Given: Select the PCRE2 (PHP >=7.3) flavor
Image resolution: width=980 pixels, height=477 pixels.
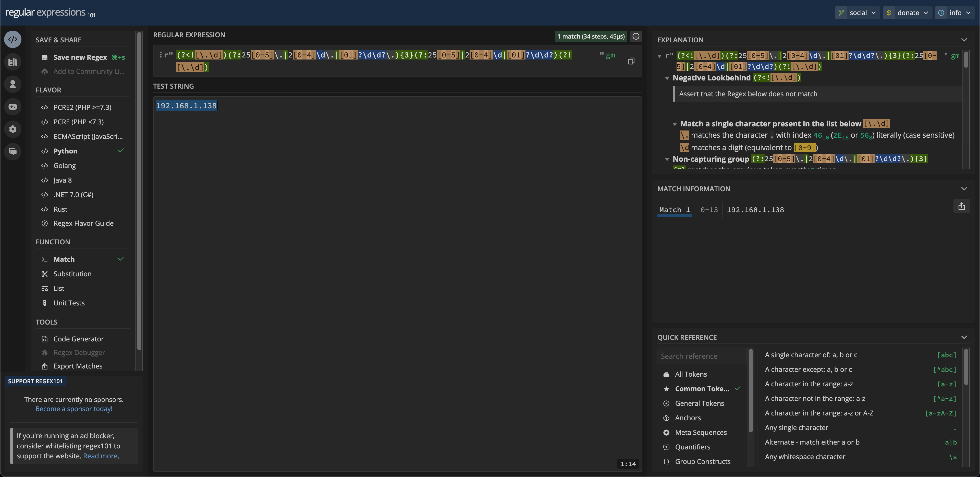Looking at the screenshot, I should click(82, 107).
